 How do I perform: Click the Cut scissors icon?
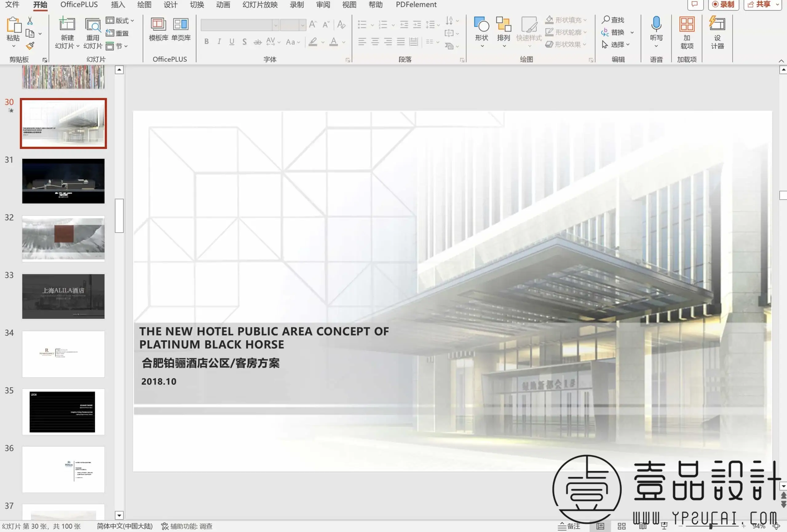click(30, 21)
